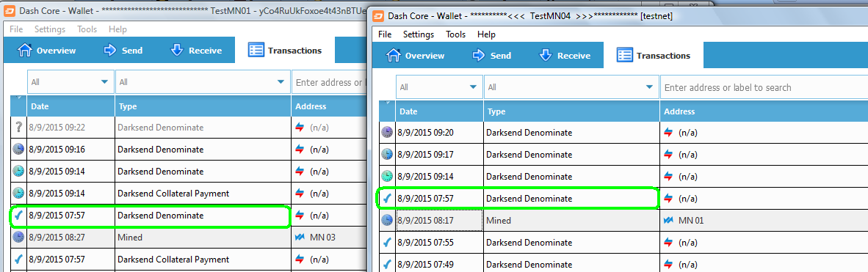The width and height of the screenshot is (868, 272).
Task: Open the Settings menu in TestMN04 window
Action: [x=419, y=34]
